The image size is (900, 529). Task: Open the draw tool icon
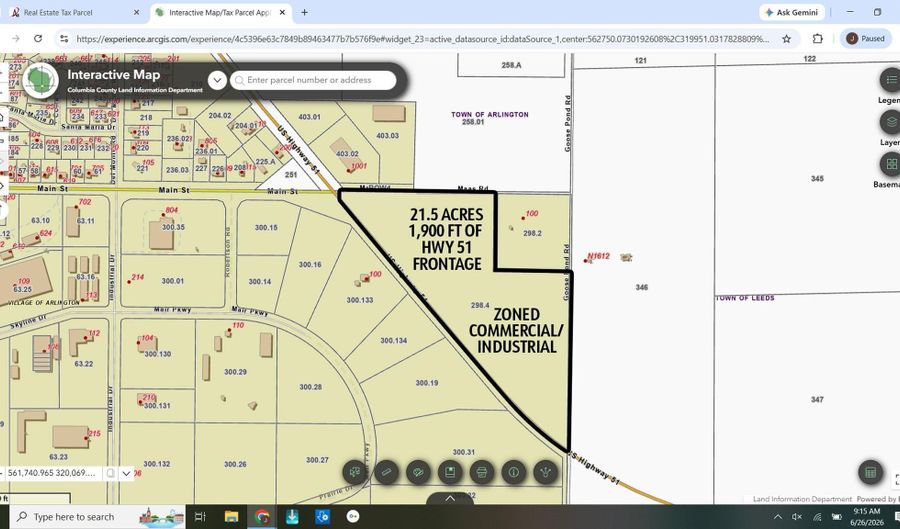[418, 472]
